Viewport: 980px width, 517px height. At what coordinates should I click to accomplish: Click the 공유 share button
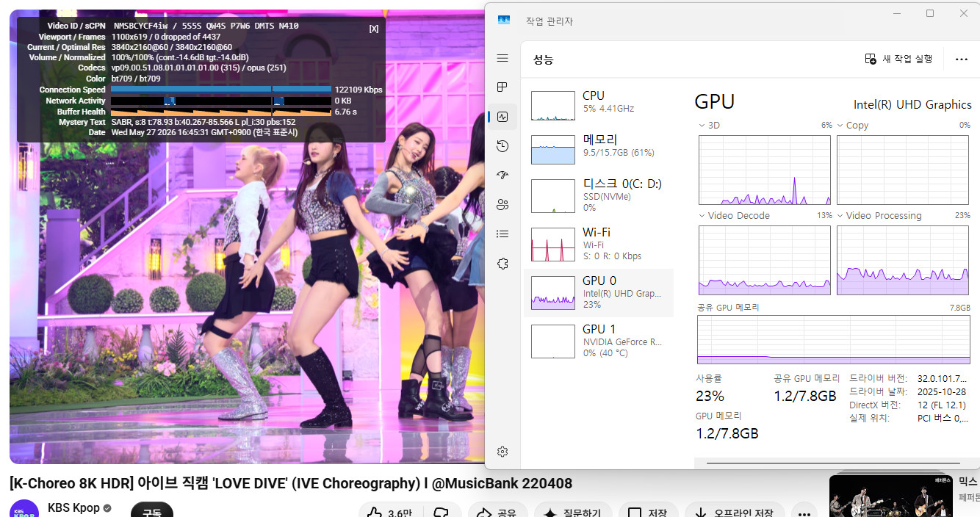tap(497, 511)
